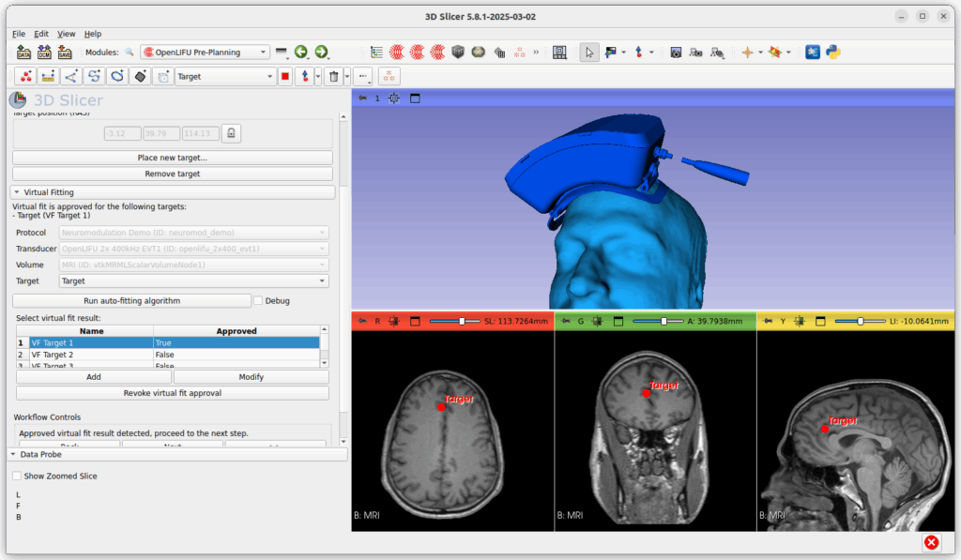Toggle the Debug checkbox

click(258, 301)
